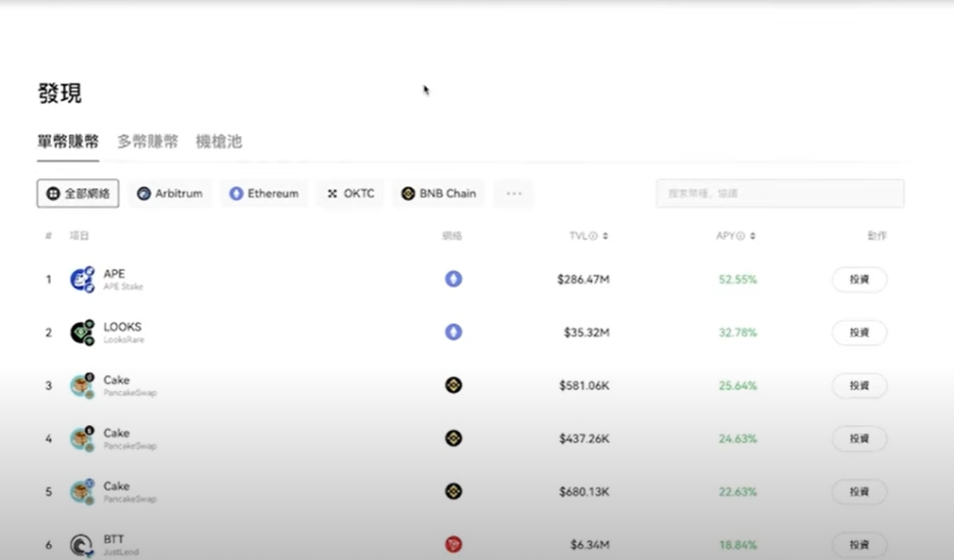Filter pools by OKTC network
Image resolution: width=954 pixels, height=560 pixels.
pos(350,194)
